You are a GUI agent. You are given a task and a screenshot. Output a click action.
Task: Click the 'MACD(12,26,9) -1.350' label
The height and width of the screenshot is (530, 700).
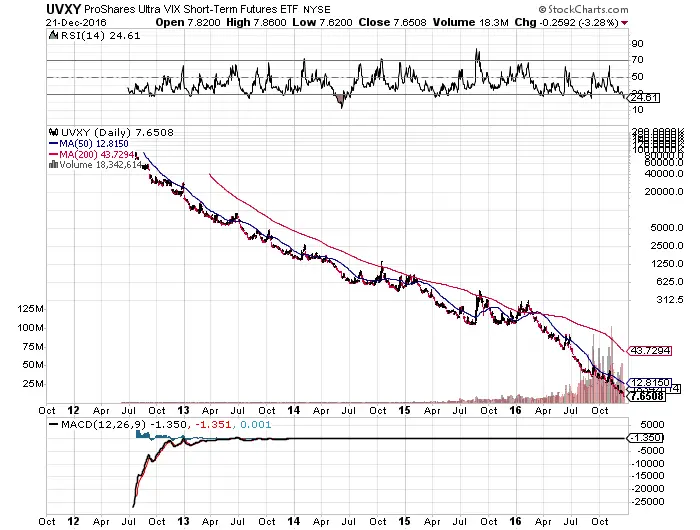[x=125, y=424]
